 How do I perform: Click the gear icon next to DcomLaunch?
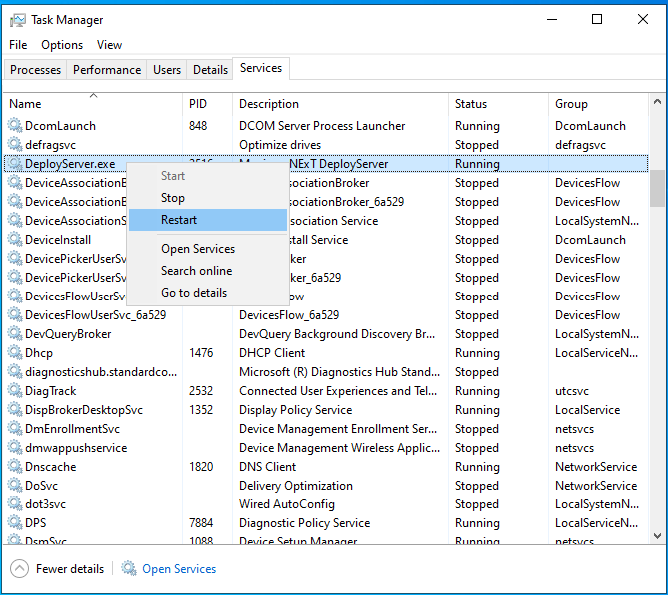(15, 125)
